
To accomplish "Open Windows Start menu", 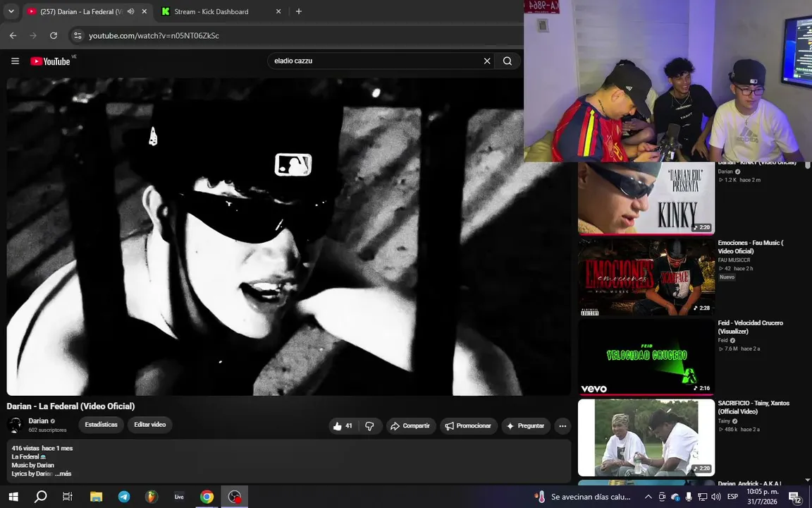I will [x=13, y=497].
